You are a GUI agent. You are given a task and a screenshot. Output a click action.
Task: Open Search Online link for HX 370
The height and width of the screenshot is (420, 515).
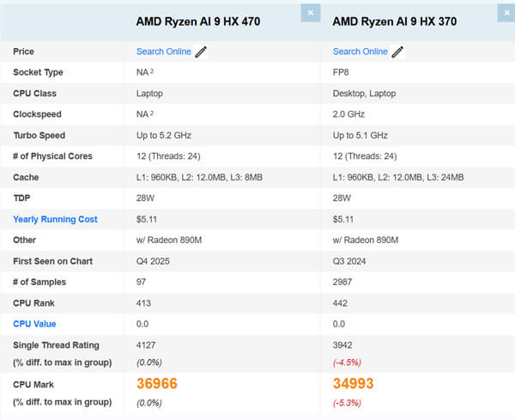360,52
